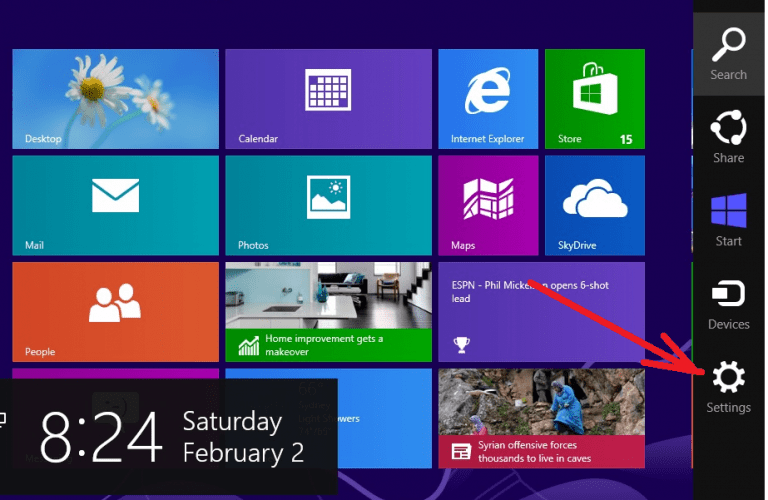Open the Settings gear charm
The image size is (768, 500).
[729, 387]
